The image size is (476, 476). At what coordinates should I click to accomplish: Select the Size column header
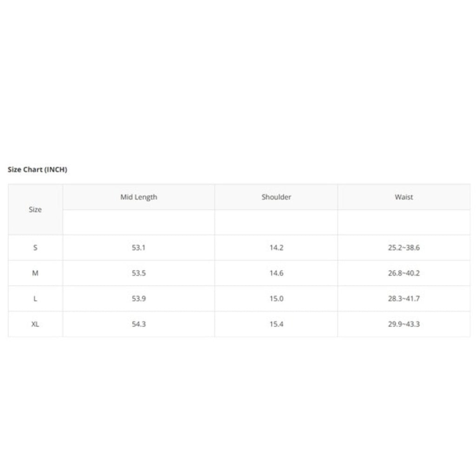(35, 210)
